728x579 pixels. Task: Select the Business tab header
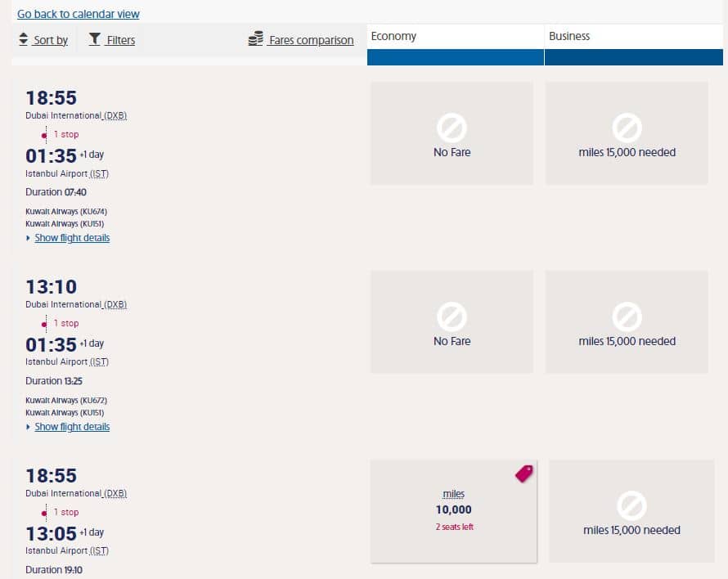point(634,37)
